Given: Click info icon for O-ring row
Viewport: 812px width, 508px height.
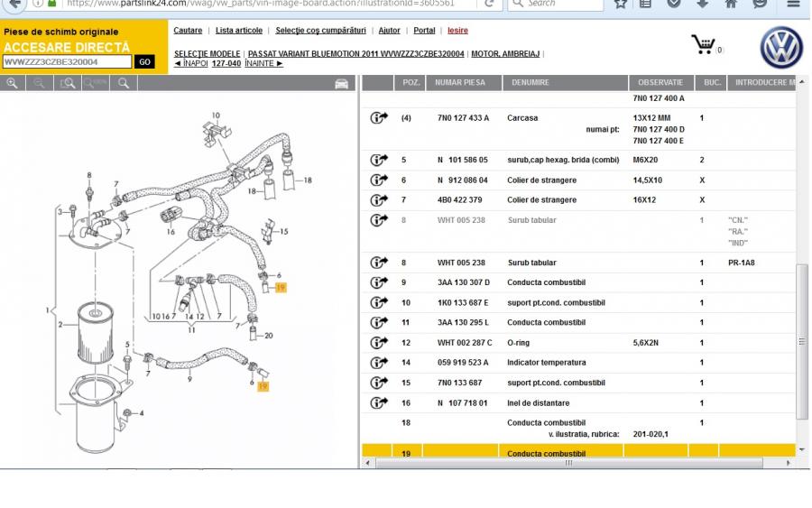Looking at the screenshot, I should [x=378, y=343].
